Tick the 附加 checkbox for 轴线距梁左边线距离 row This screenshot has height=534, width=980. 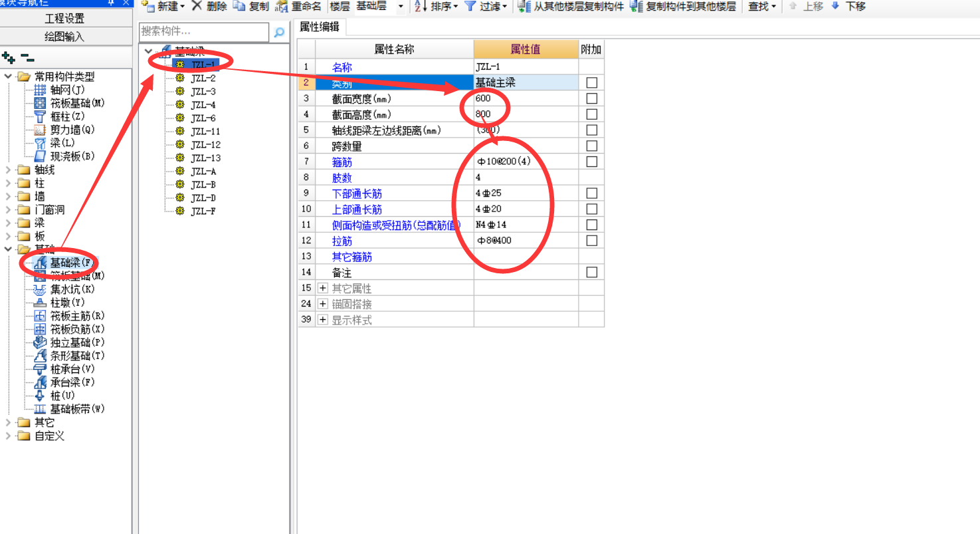click(x=591, y=130)
